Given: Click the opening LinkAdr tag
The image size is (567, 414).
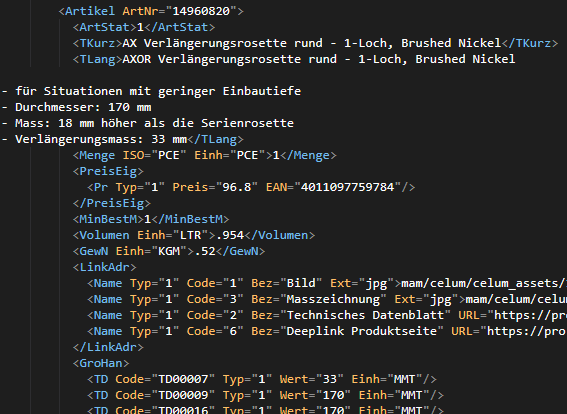Looking at the screenshot, I should 105,267.
